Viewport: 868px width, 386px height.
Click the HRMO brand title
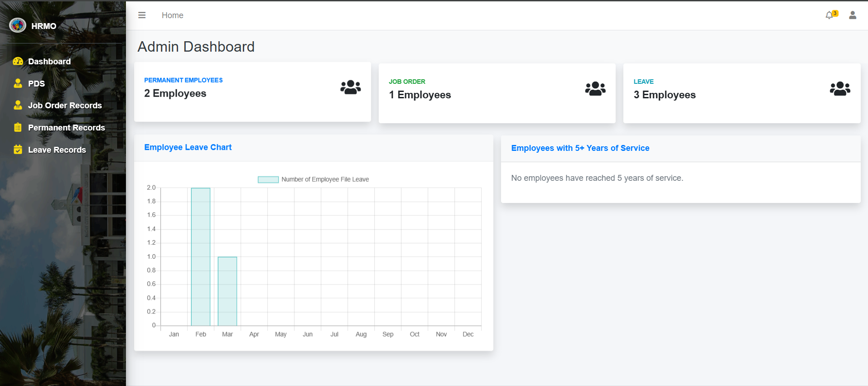[x=44, y=26]
